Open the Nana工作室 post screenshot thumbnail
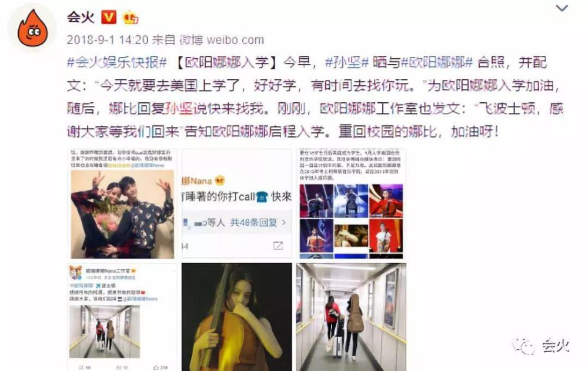588x371 pixels. click(x=122, y=317)
